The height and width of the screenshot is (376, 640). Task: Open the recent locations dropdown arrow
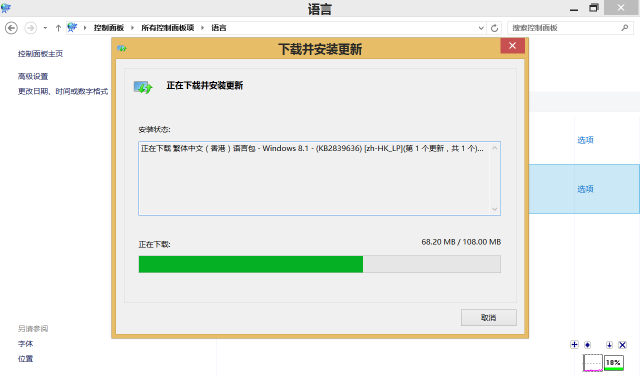point(45,28)
